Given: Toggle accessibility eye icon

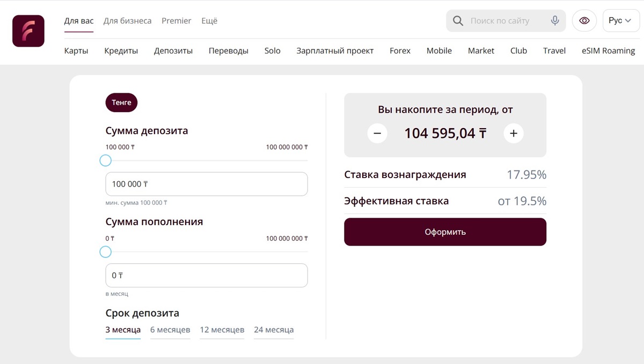Looking at the screenshot, I should [584, 21].
